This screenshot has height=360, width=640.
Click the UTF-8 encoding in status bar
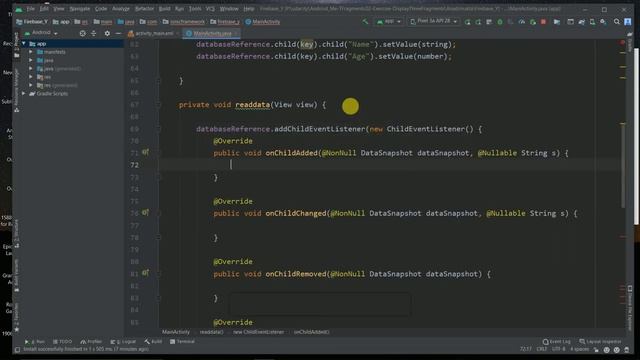(558, 349)
